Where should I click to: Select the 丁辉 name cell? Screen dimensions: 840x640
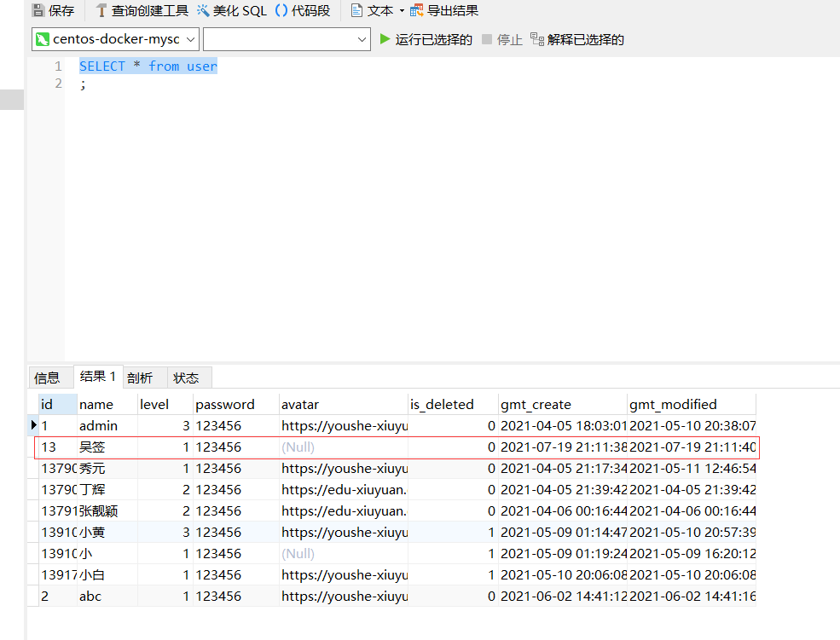(107, 490)
